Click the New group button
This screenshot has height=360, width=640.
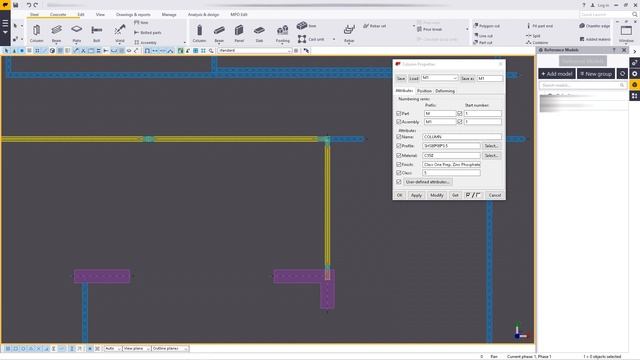pyautogui.click(x=596, y=74)
